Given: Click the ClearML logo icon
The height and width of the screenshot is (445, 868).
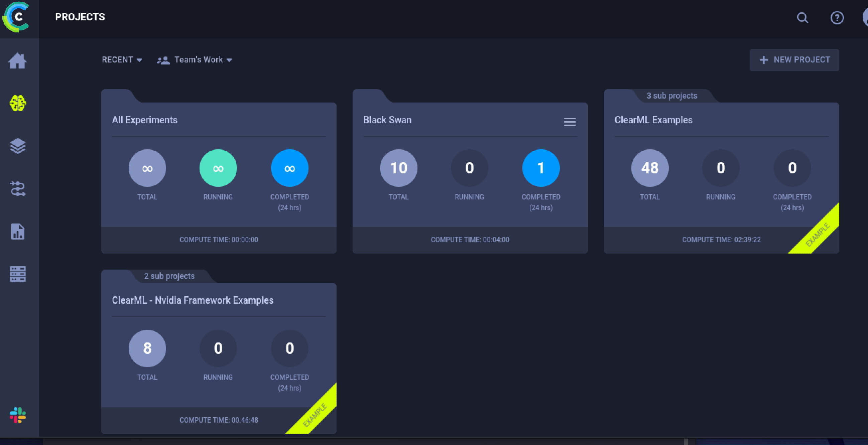Looking at the screenshot, I should tap(16, 17).
